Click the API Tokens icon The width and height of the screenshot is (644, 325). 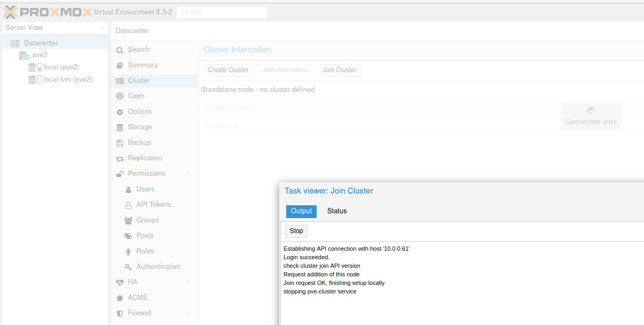coord(128,205)
